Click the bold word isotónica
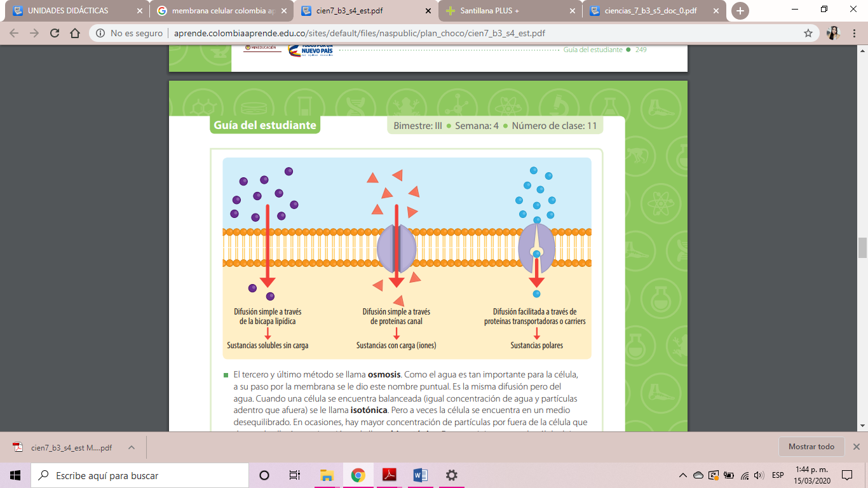Screen dimensions: 868x488 click(369, 410)
